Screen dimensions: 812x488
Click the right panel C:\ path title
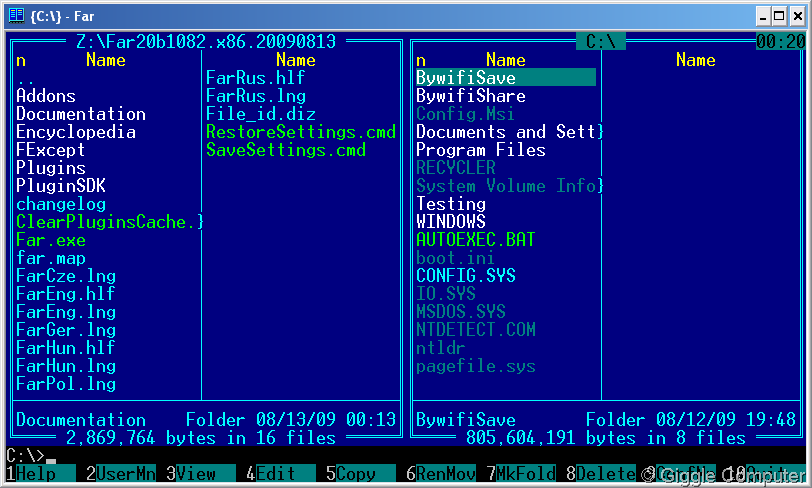(601, 41)
